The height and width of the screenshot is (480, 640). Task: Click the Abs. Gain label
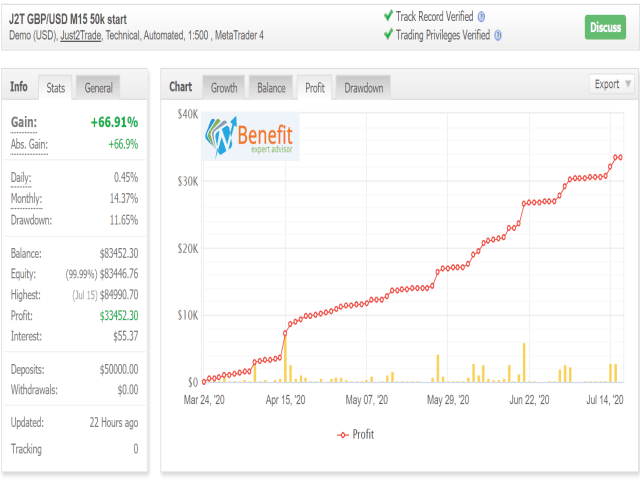coord(29,144)
